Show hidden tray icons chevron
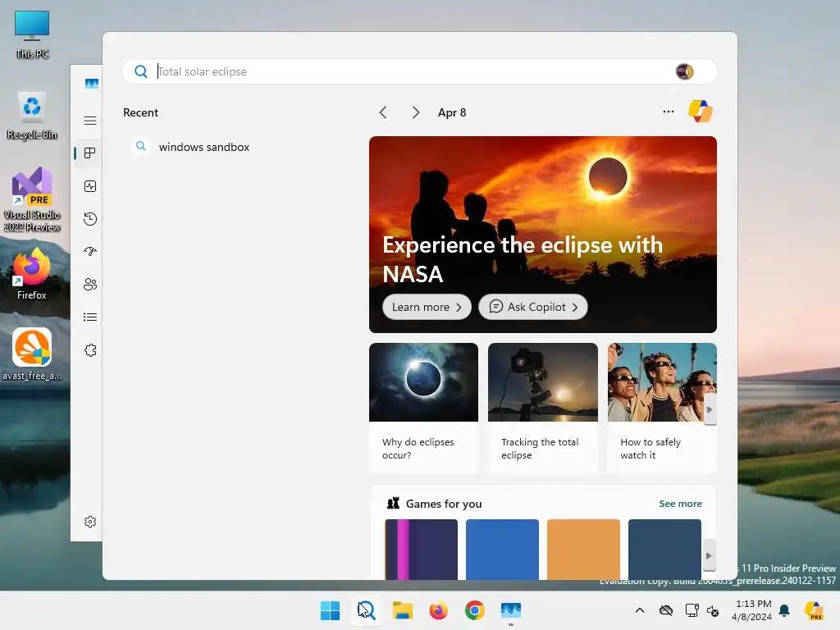The width and height of the screenshot is (840, 630). pos(640,610)
